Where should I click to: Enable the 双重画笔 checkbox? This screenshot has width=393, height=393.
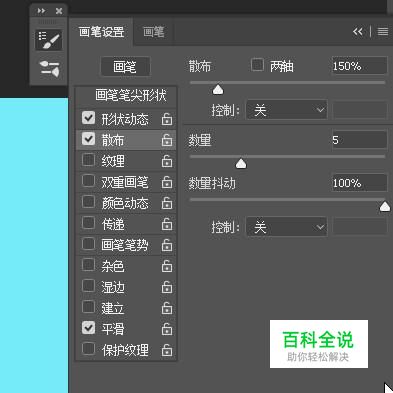(88, 181)
